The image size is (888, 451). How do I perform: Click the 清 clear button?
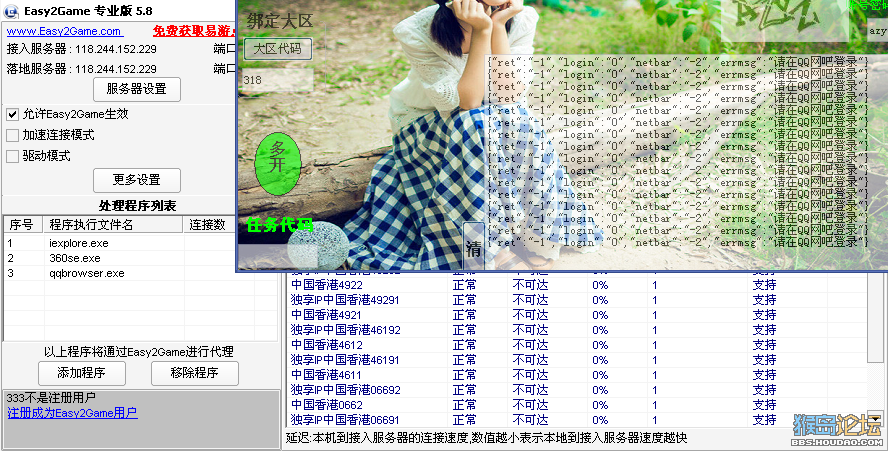[x=473, y=248]
